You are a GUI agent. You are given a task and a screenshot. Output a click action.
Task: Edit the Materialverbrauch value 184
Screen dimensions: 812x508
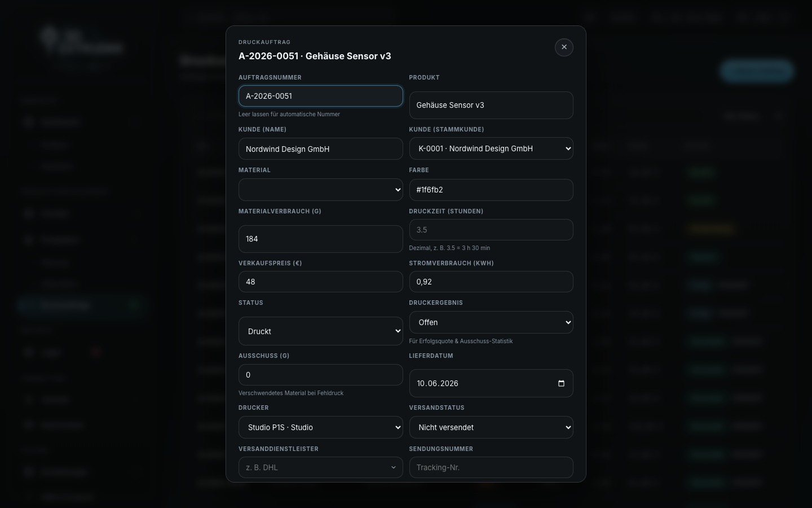[x=320, y=239]
